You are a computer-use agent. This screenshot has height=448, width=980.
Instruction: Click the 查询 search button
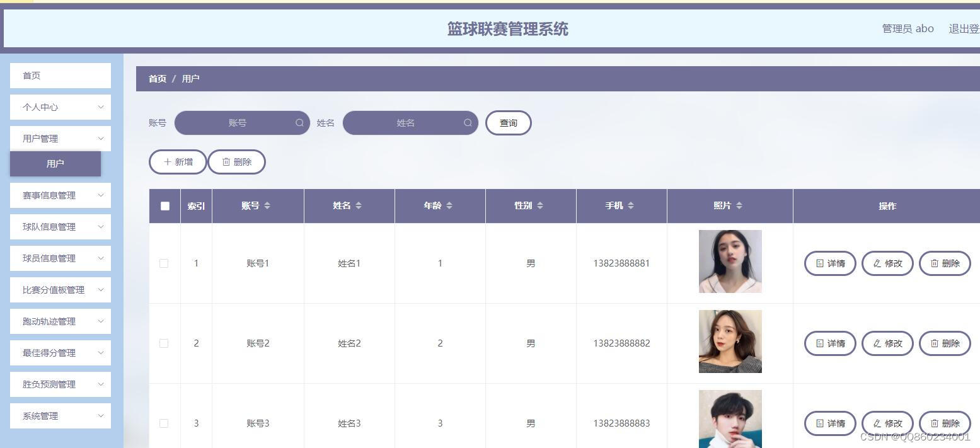(x=509, y=123)
